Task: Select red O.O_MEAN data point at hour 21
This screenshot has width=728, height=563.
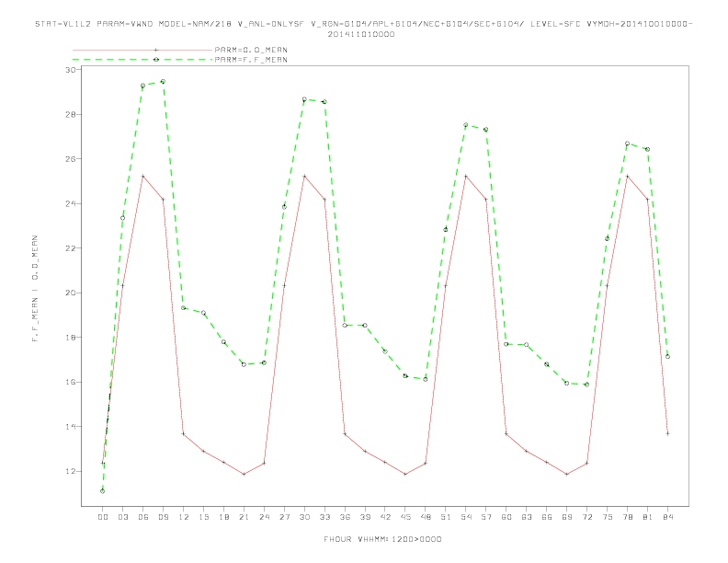Action: click(x=244, y=475)
